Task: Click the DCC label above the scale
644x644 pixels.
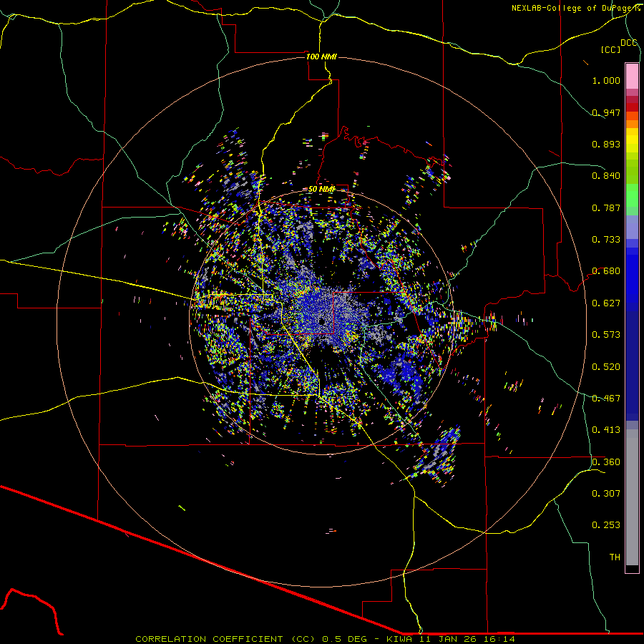Action: (x=628, y=43)
